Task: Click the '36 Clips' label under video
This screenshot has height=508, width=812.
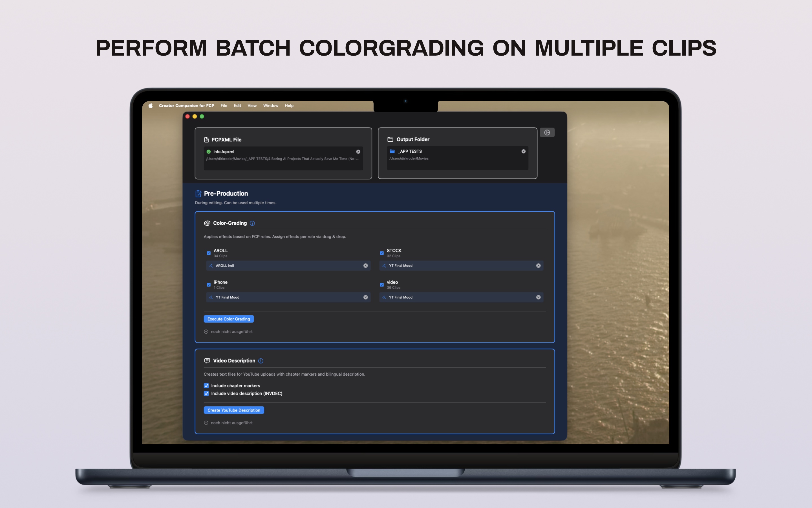Action: coord(393,288)
